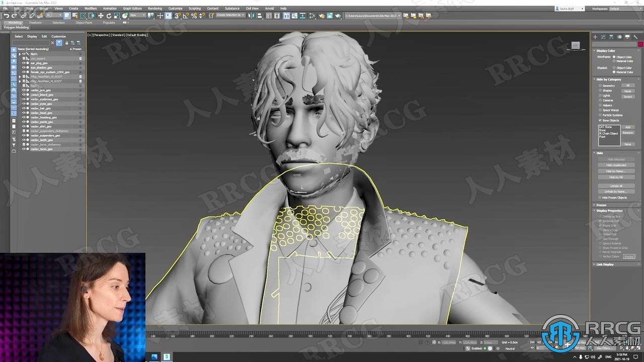Viewport: 644px width, 362px height.
Task: Open the Graph Editors menu
Action: click(x=132, y=9)
